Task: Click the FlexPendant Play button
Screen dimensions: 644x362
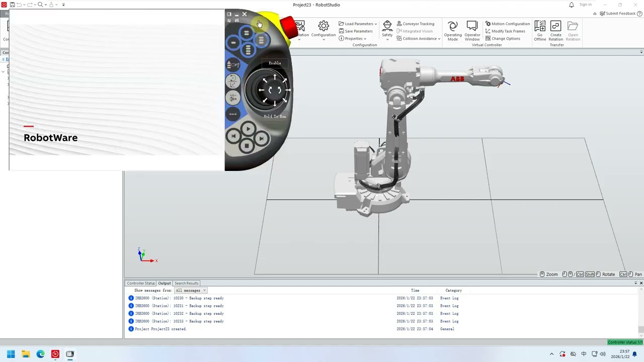Action: click(248, 129)
